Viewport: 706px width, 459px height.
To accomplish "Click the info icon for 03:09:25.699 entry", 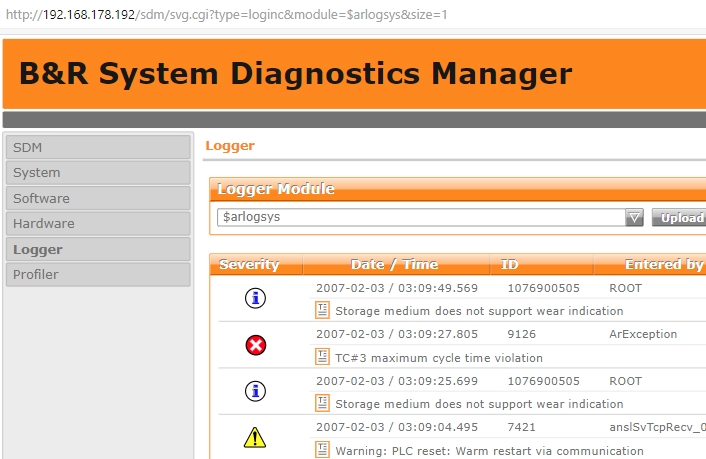I will (x=255, y=391).
